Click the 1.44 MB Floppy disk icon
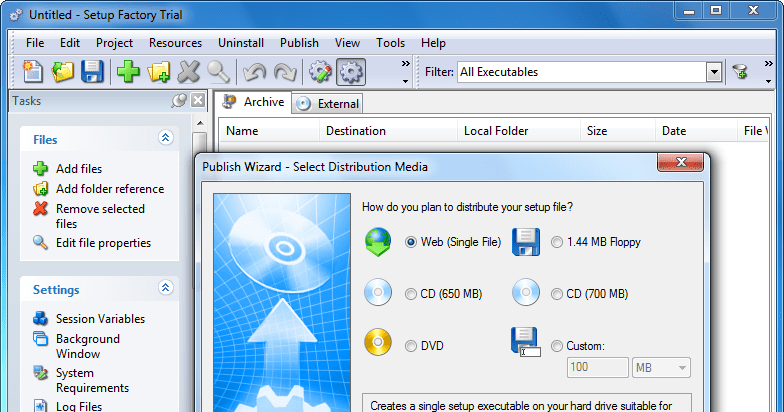 (x=526, y=242)
